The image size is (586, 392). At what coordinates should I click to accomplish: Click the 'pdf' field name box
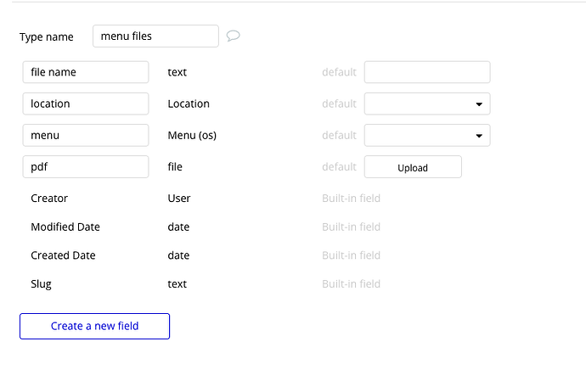pos(86,167)
